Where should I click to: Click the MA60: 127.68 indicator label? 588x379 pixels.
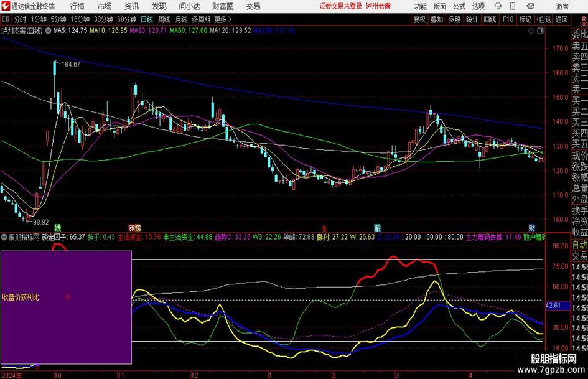coord(189,30)
